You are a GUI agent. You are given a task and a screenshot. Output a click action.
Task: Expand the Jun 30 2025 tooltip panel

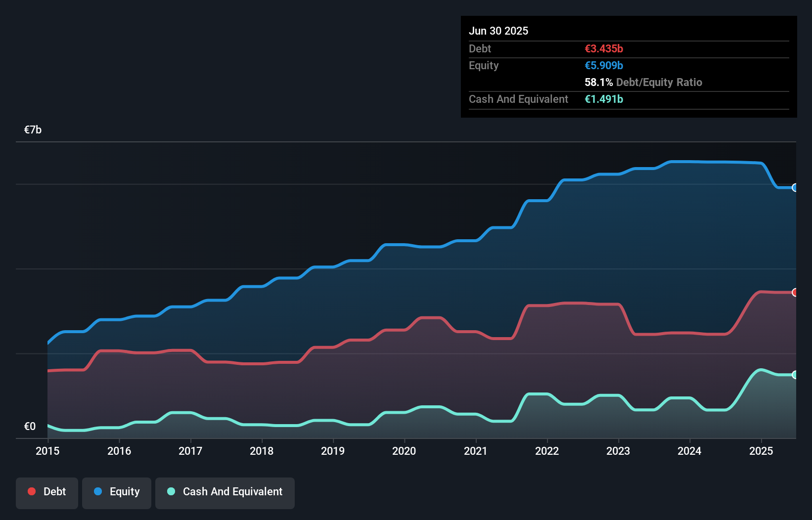[x=498, y=31]
